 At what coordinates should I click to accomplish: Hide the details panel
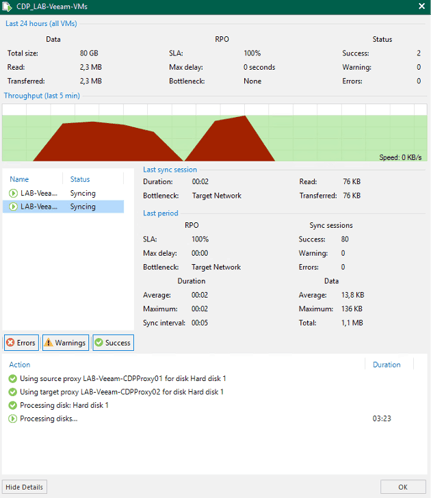(24, 487)
